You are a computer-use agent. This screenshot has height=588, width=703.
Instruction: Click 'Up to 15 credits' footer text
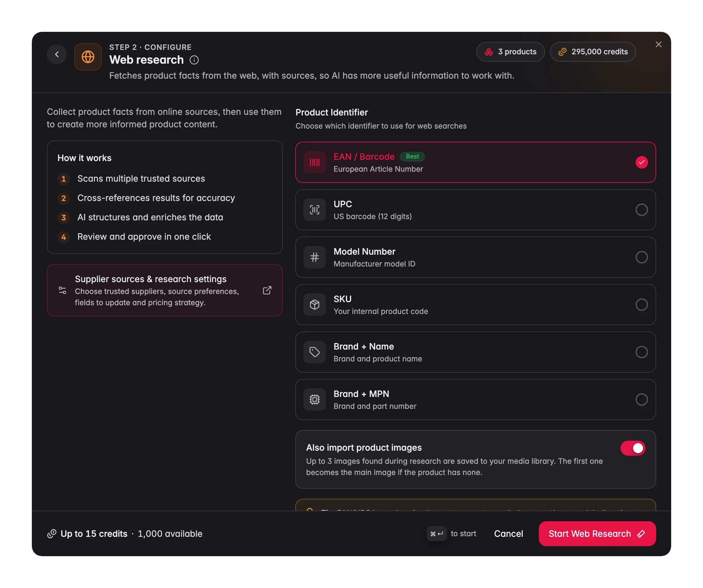[x=94, y=533]
